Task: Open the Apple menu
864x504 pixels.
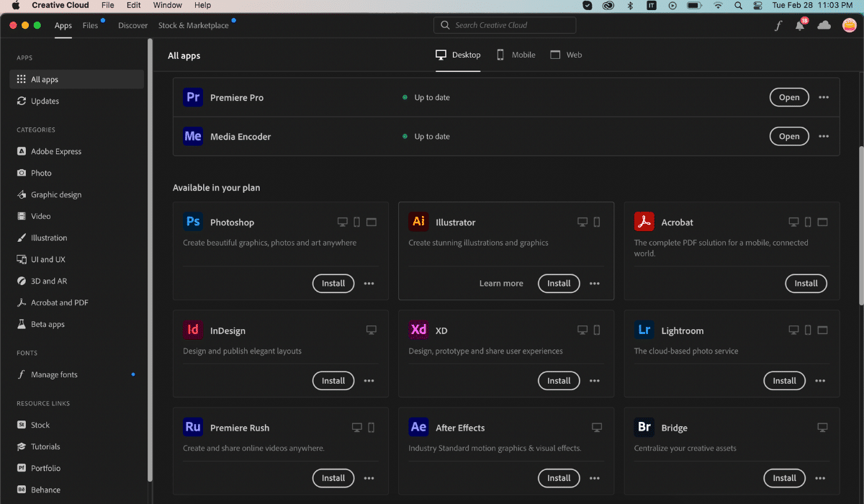Action: (15, 5)
